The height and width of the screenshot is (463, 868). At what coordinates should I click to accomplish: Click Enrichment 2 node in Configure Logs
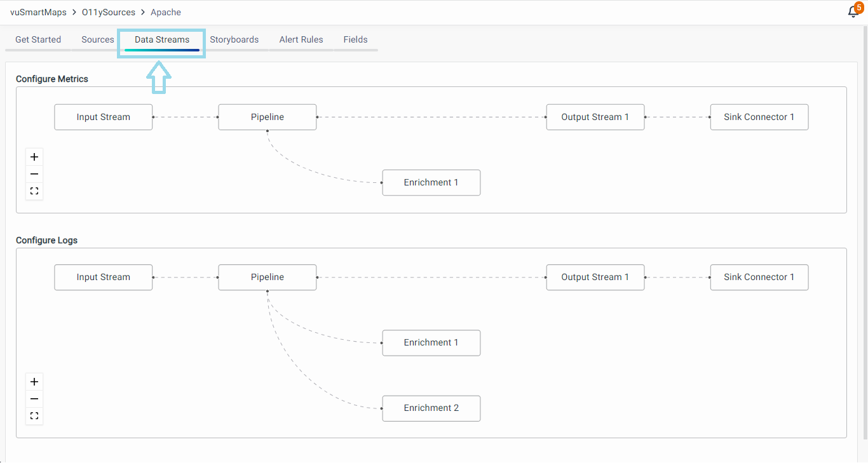point(431,408)
